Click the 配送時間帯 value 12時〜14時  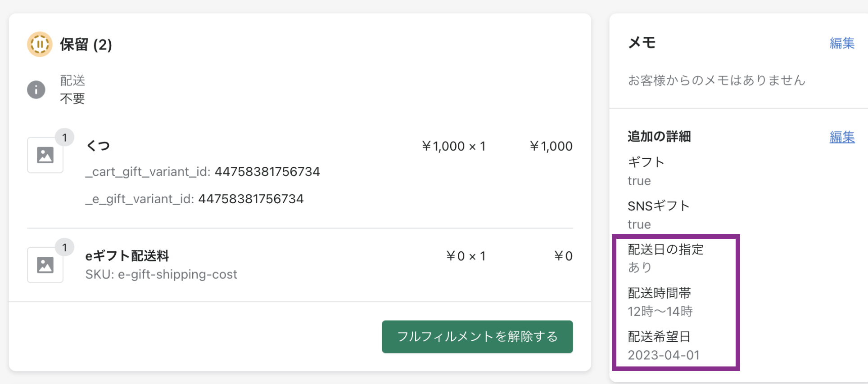tap(660, 311)
